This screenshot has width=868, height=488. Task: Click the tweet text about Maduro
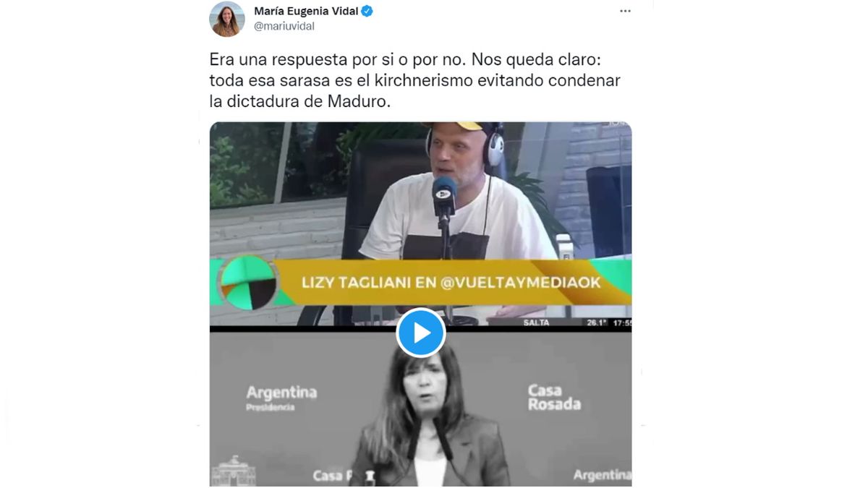(x=415, y=80)
